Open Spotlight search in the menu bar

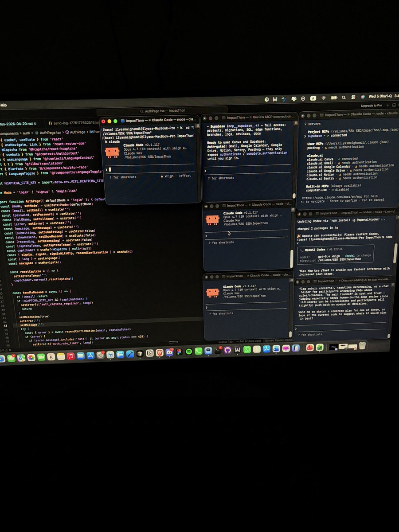click(x=344, y=98)
